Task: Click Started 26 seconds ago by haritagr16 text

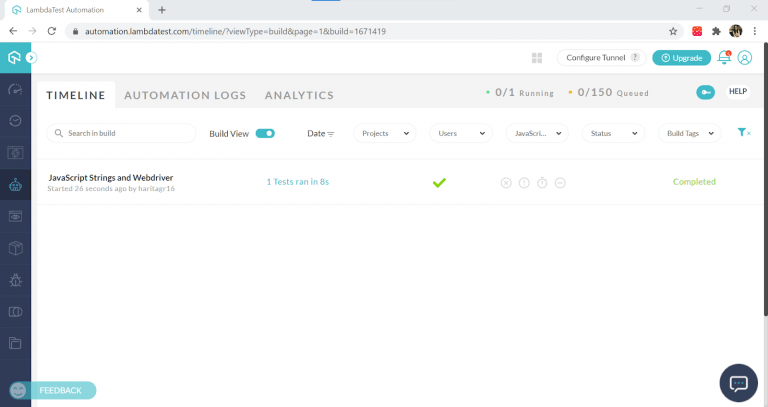Action: point(111,189)
